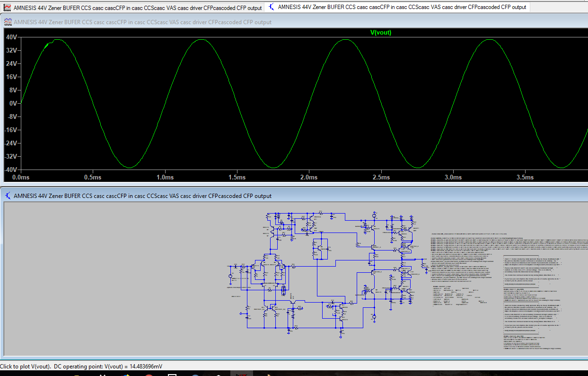Click the 0V label on vertical axis

pyautogui.click(x=13, y=103)
